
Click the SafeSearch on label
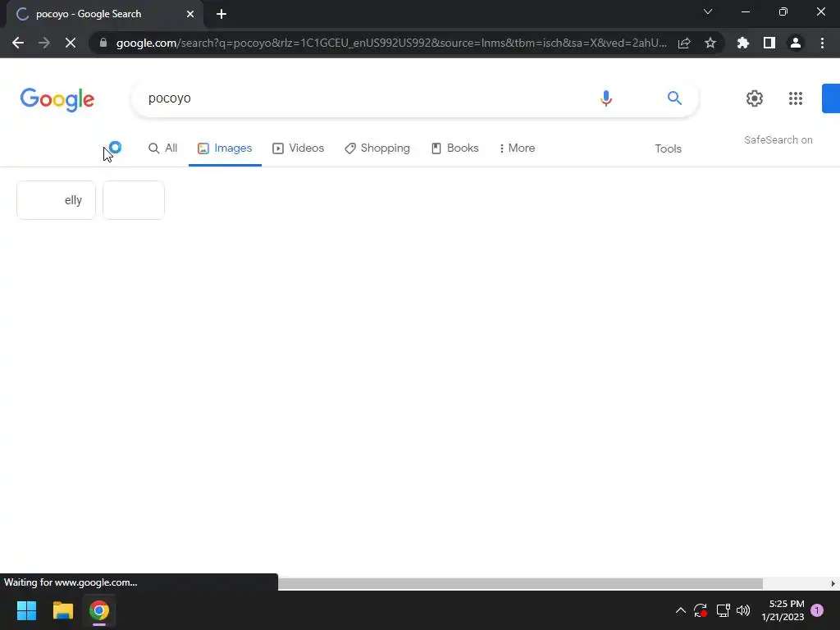tap(778, 140)
